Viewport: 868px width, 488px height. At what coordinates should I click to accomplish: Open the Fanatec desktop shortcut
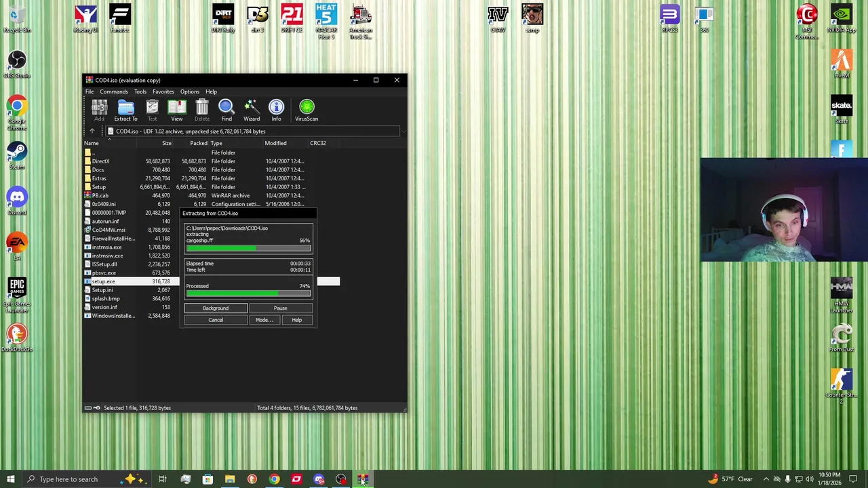click(x=120, y=19)
